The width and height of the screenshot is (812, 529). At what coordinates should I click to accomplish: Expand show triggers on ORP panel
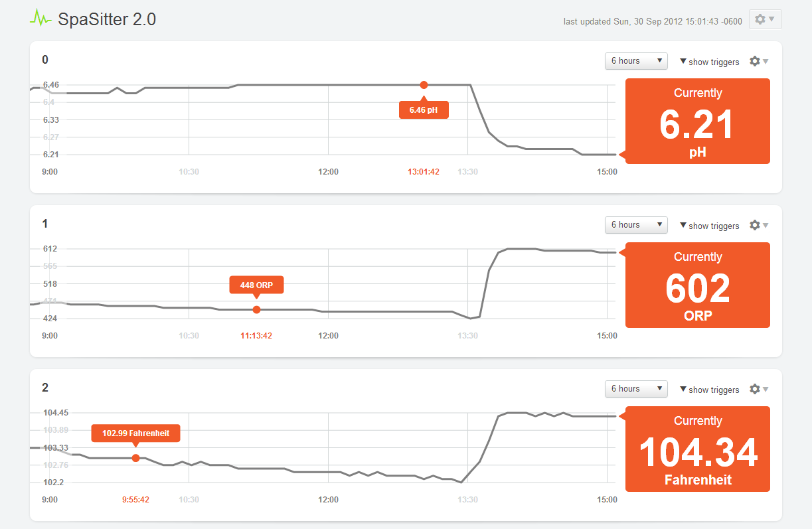710,226
